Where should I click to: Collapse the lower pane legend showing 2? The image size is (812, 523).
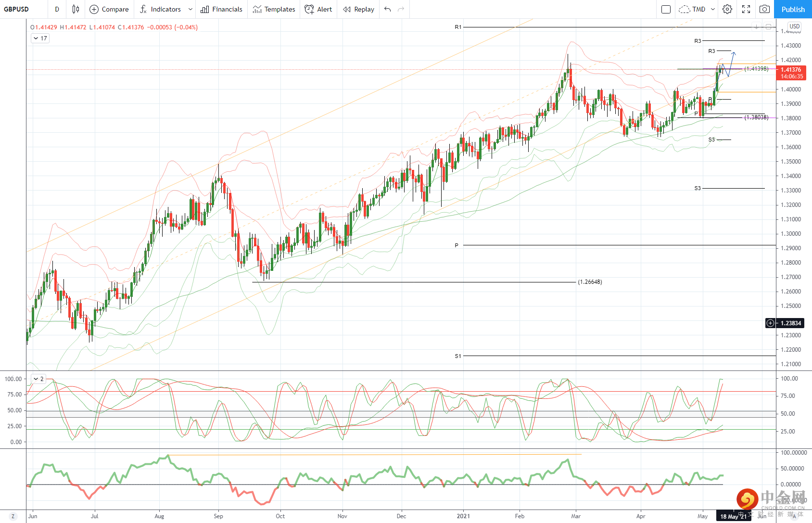point(38,379)
